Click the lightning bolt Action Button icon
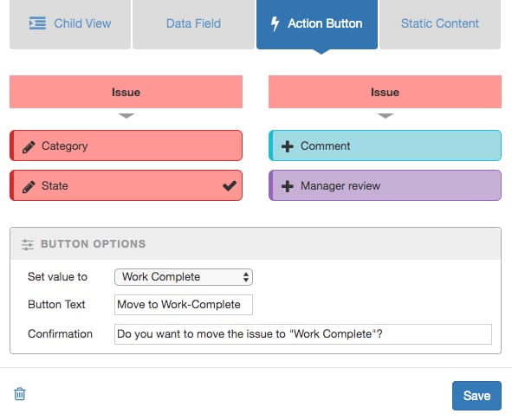This screenshot has width=512, height=420. (x=275, y=24)
